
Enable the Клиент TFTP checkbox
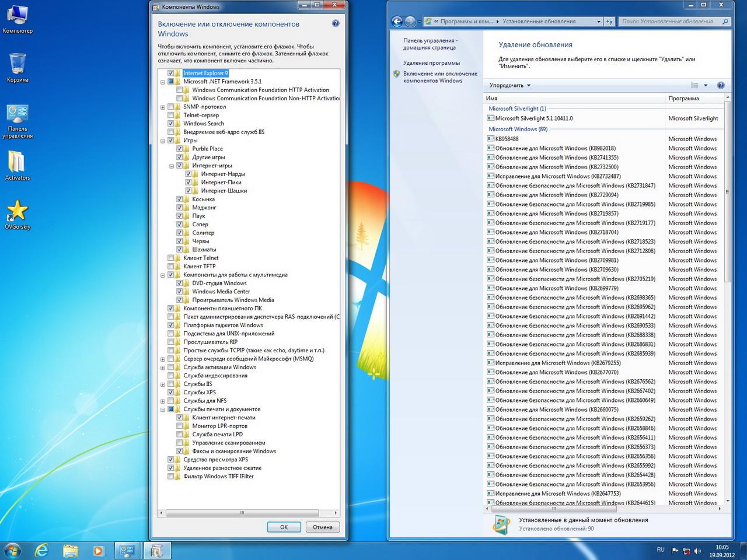[x=171, y=267]
